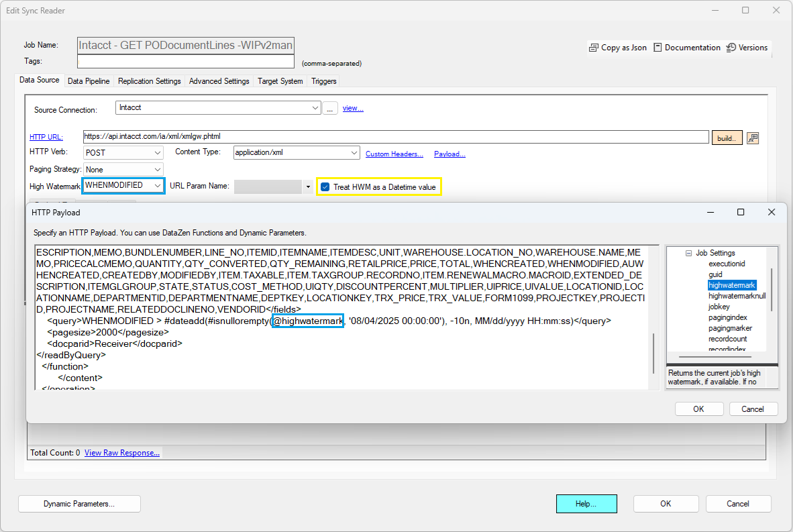Open the Versions history icon

point(731,48)
